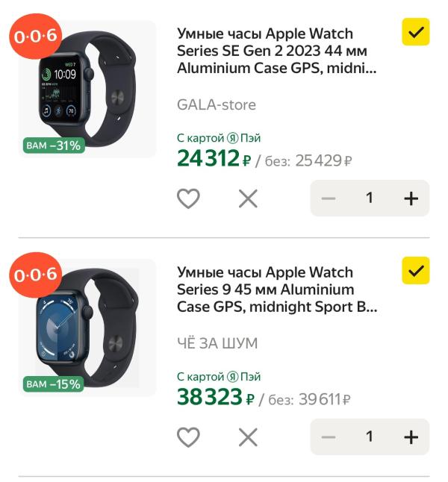Open Apple Watch SE product image thumbnail
448x482 pixels.
coord(87,89)
